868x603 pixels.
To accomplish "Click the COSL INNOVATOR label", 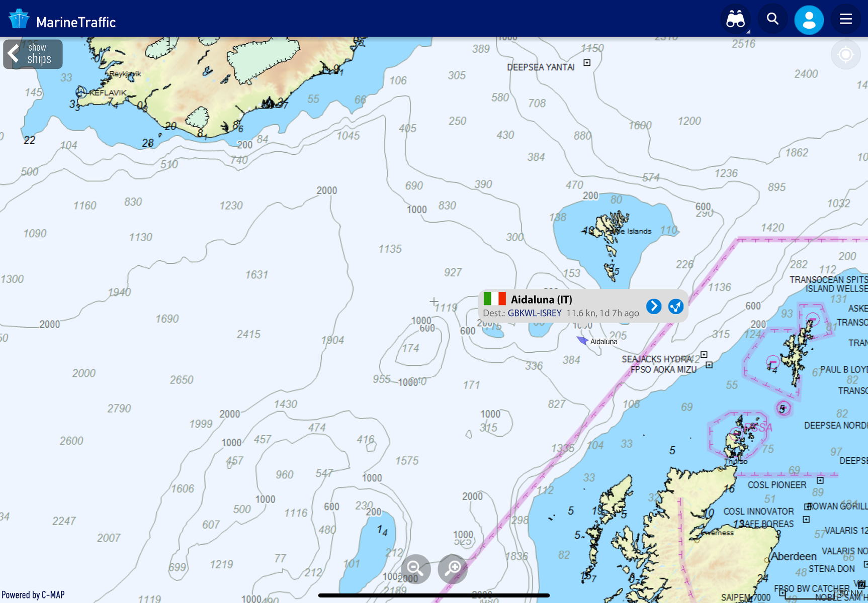I will [758, 512].
